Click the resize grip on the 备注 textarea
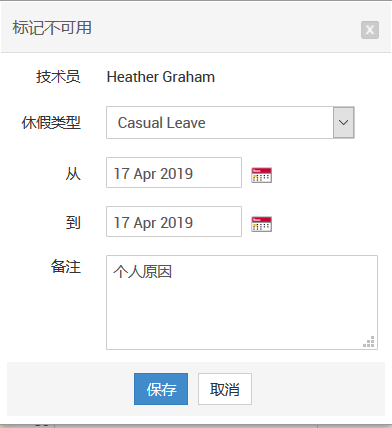 click(369, 342)
